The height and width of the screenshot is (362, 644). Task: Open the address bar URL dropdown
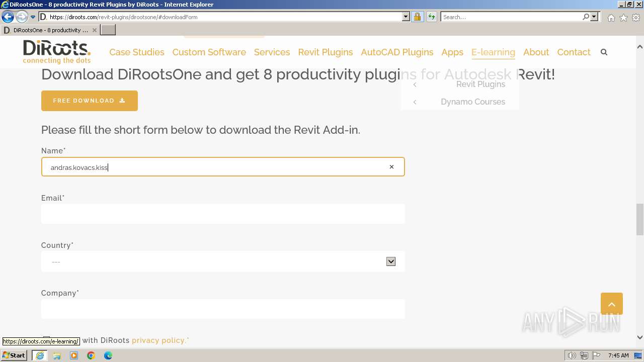point(406,17)
